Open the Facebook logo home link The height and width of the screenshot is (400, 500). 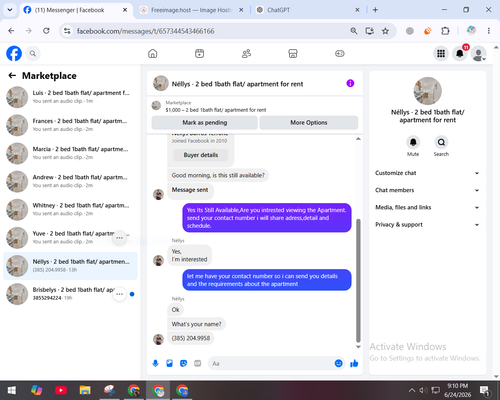(x=14, y=53)
